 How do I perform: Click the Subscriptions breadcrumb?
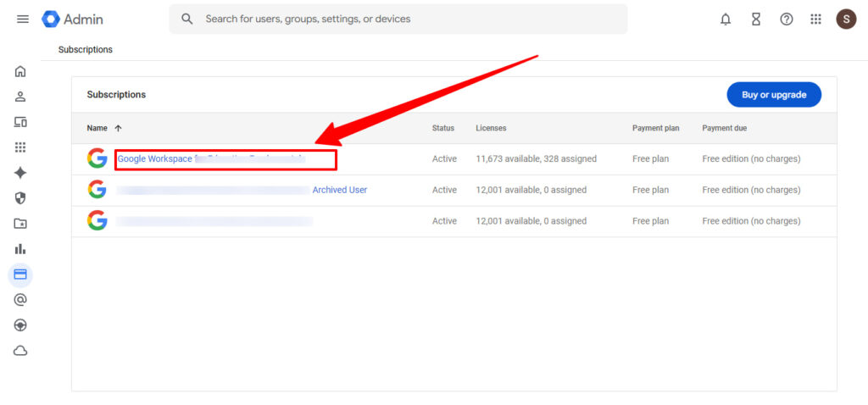[x=85, y=50]
